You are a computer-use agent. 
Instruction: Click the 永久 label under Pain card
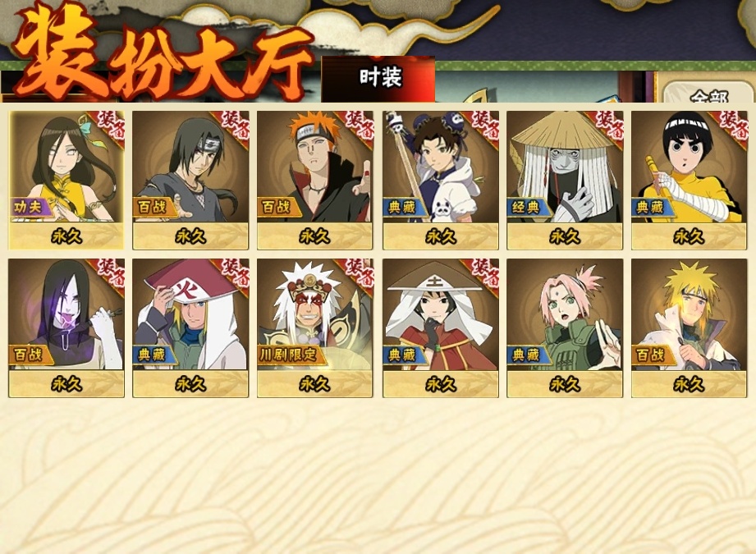pyautogui.click(x=315, y=236)
